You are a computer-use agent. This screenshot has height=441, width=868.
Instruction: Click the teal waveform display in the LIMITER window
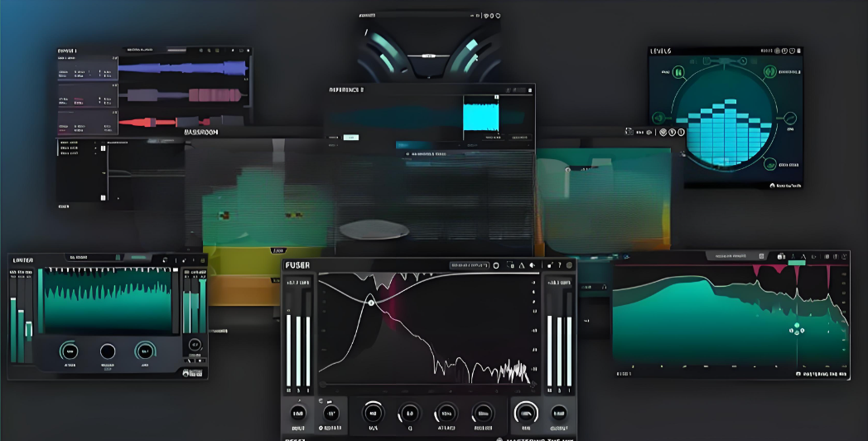(x=108, y=301)
